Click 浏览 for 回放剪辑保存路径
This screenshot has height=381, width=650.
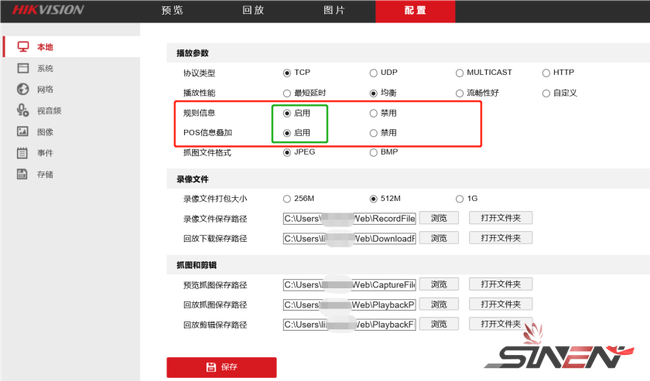pyautogui.click(x=439, y=324)
